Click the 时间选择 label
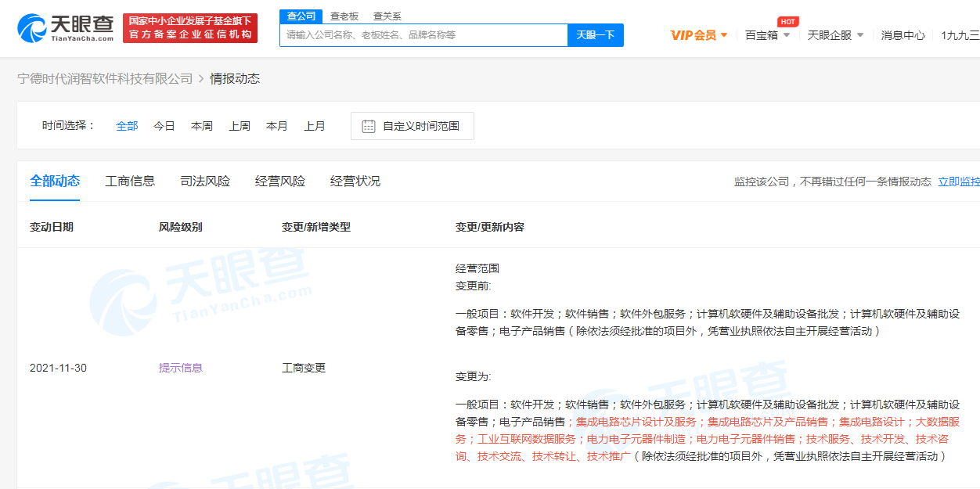Screen dimensions: 980x489 tap(69, 126)
